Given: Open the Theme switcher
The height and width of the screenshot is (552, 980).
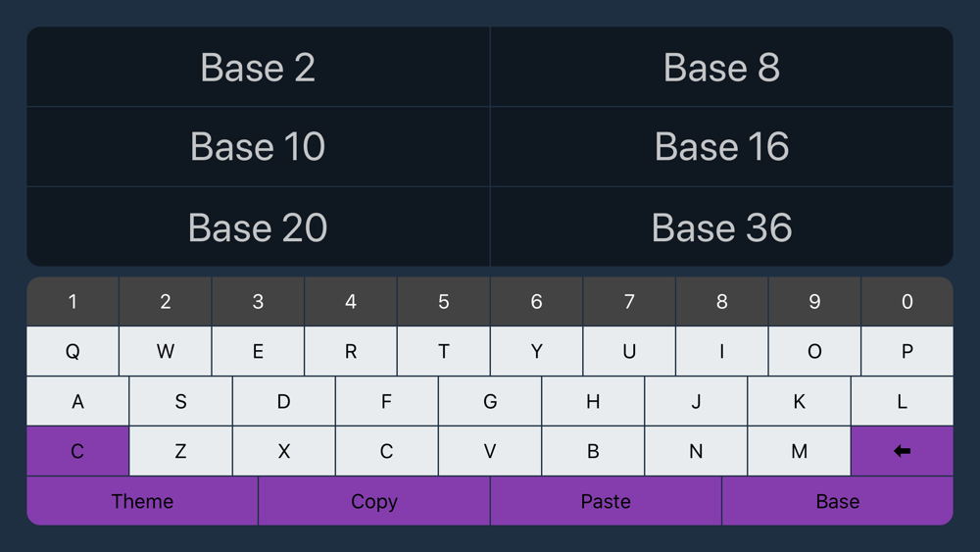Looking at the screenshot, I should coord(142,501).
